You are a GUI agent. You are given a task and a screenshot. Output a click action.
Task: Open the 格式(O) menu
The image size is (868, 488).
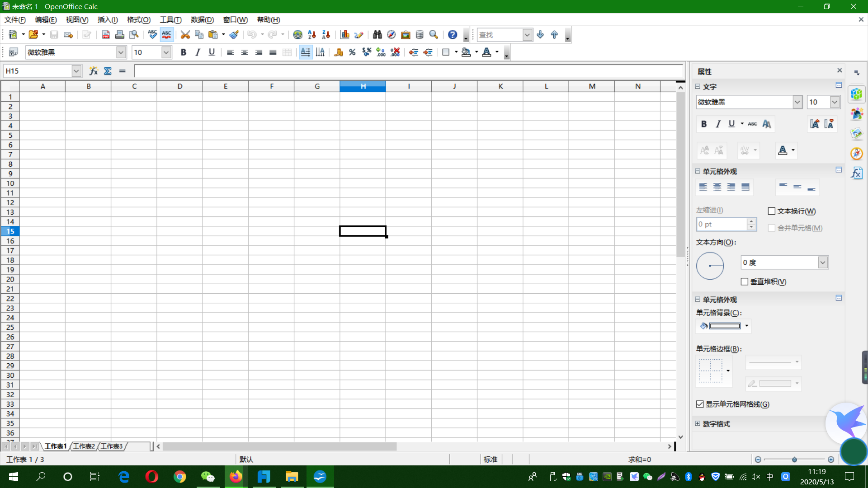(x=138, y=20)
